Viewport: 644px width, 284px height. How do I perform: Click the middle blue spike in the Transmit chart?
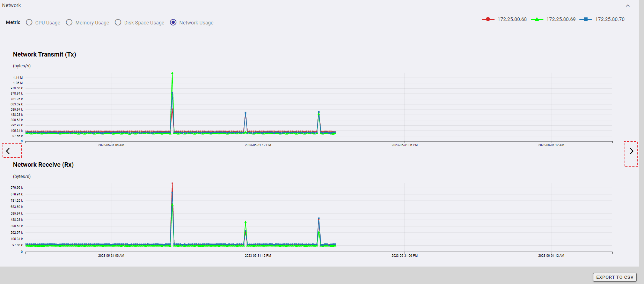pyautogui.click(x=246, y=113)
